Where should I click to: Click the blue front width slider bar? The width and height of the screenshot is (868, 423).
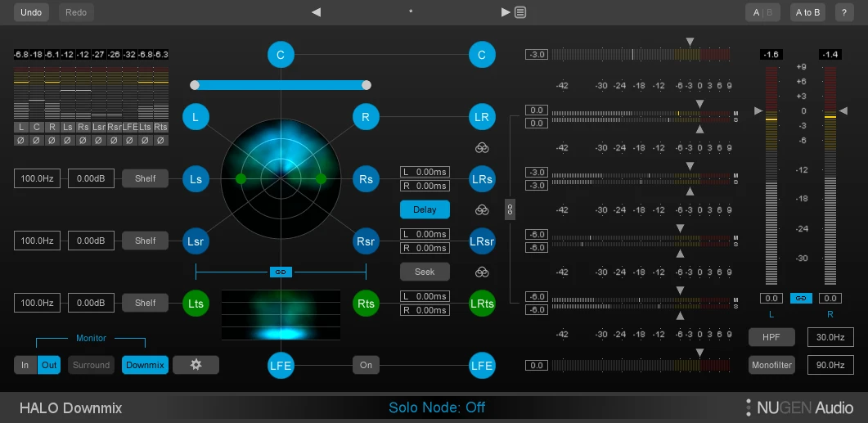(x=281, y=84)
